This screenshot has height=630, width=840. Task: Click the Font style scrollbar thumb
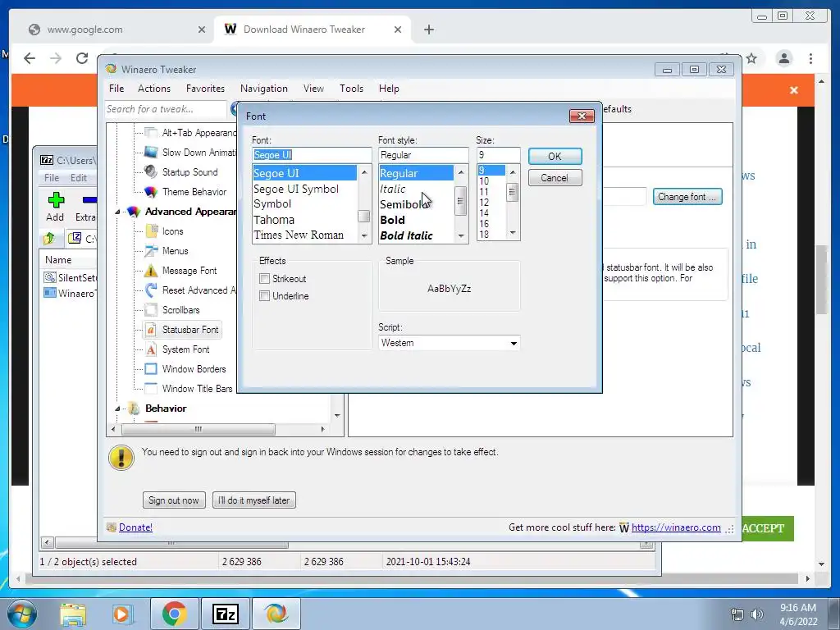pos(461,201)
